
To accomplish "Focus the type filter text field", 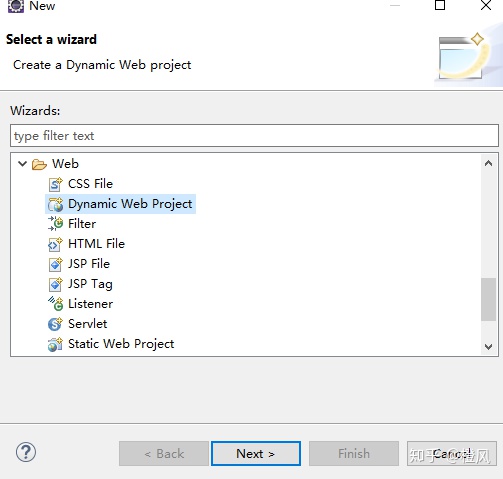I will [254, 136].
